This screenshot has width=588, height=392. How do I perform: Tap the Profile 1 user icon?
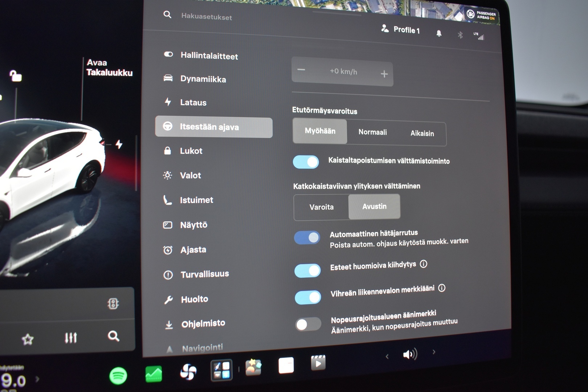(385, 28)
